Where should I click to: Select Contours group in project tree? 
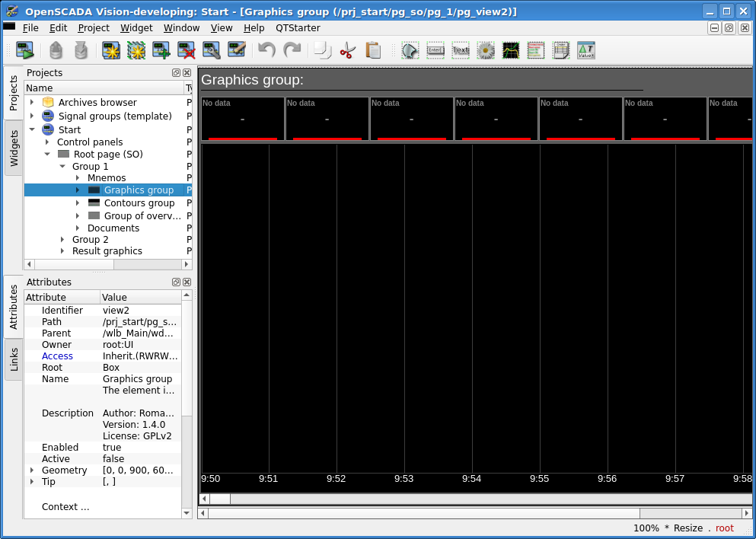(139, 203)
